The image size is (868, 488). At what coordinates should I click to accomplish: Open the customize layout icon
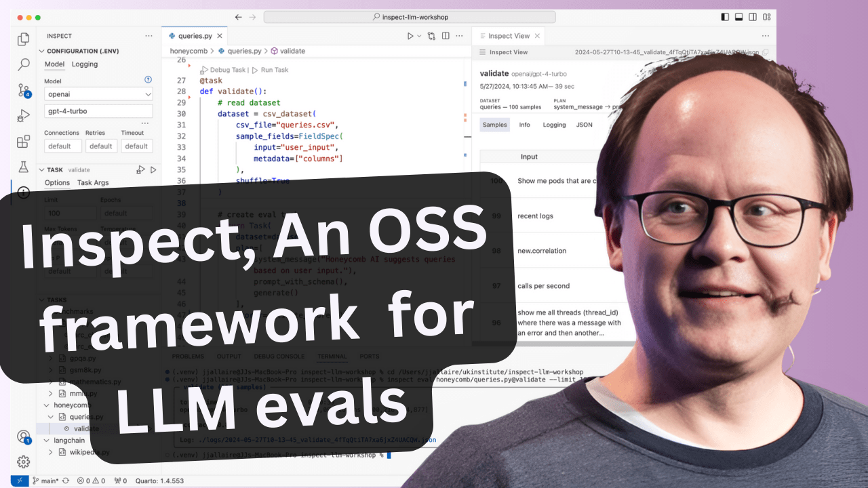[767, 17]
